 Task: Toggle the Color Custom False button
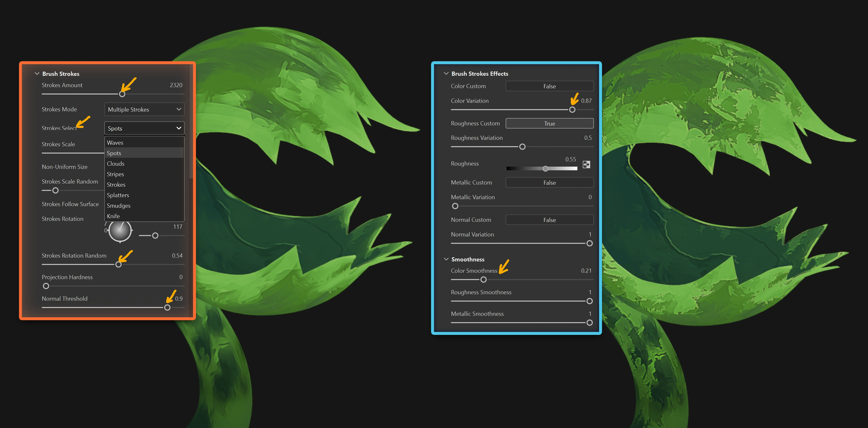click(x=549, y=86)
